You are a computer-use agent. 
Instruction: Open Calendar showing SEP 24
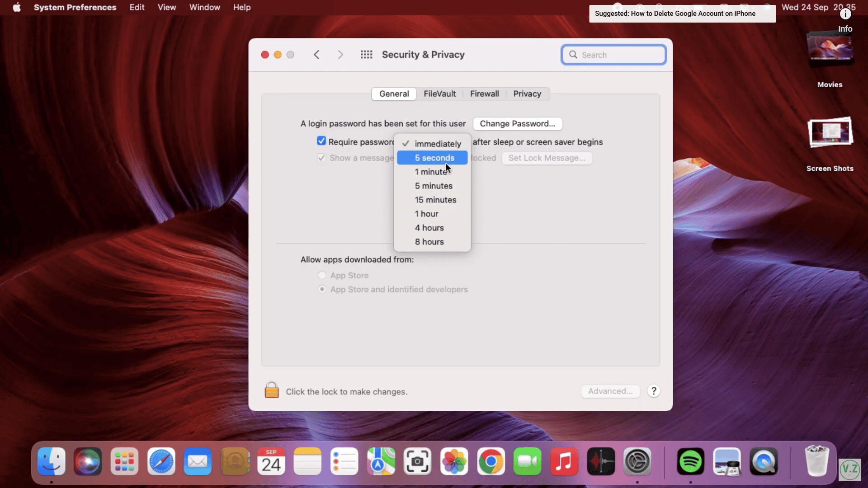point(271,461)
